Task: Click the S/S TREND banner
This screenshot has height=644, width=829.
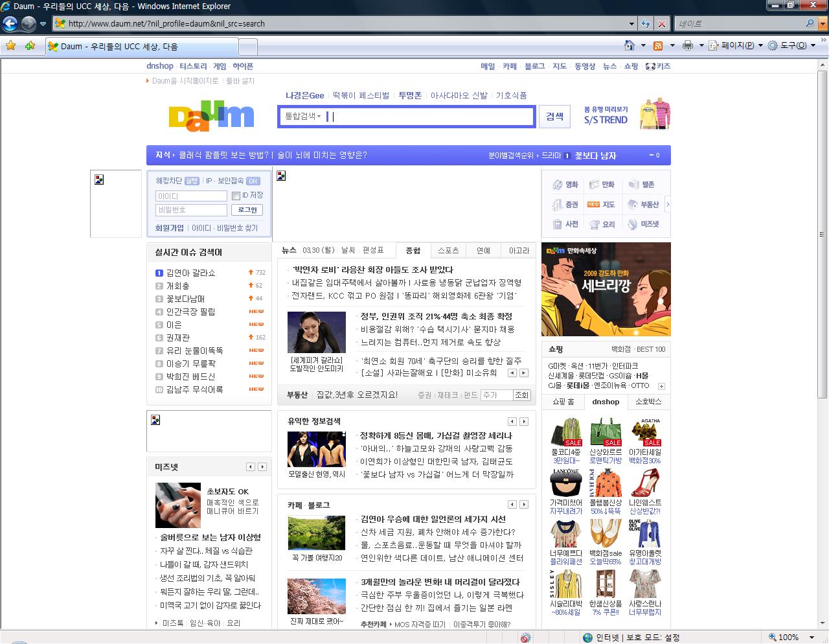Action: [627, 114]
